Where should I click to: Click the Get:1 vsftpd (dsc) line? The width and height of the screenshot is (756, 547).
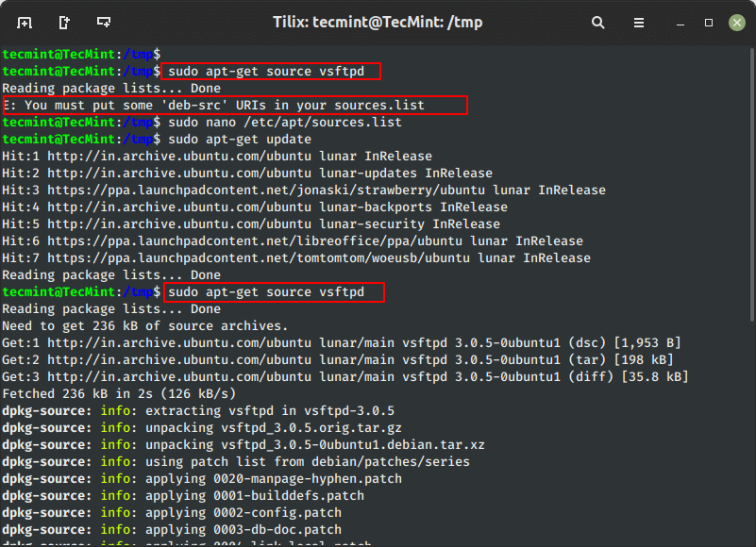pyautogui.click(x=342, y=343)
